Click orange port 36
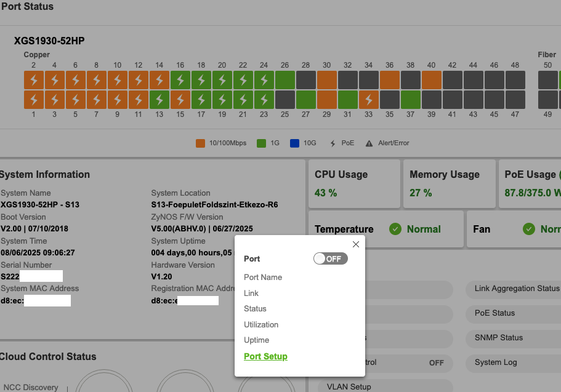This screenshot has height=392, width=561. 390,80
